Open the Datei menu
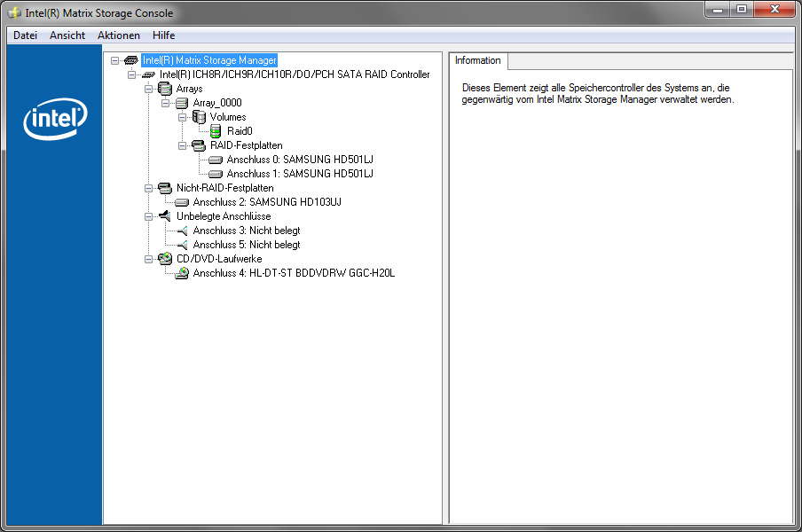This screenshot has height=532, width=802. point(25,35)
